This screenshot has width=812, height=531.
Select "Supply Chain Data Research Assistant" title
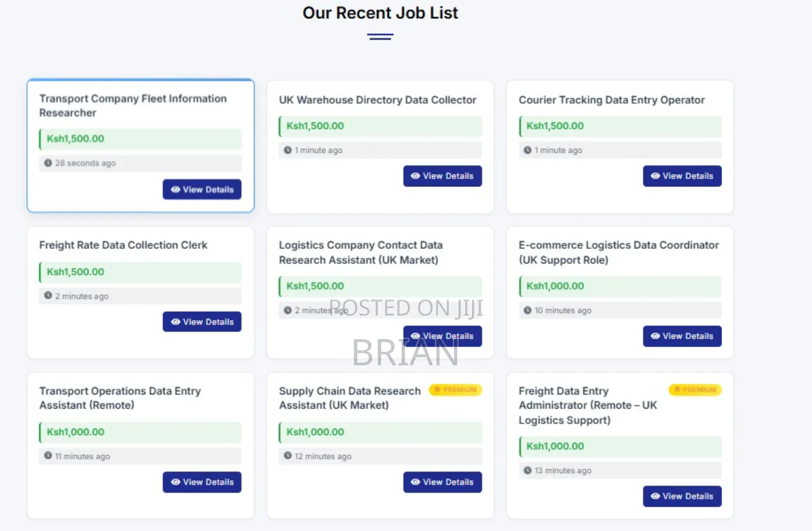(350, 398)
